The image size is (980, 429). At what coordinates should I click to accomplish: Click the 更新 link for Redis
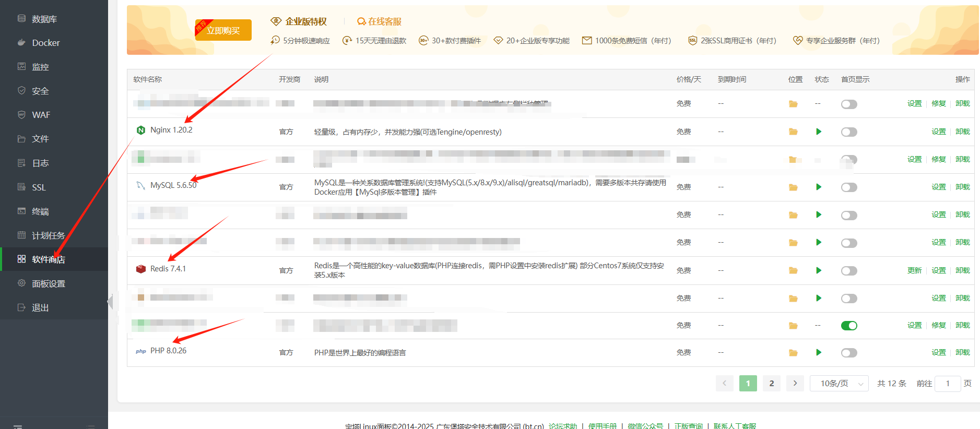pyautogui.click(x=914, y=270)
